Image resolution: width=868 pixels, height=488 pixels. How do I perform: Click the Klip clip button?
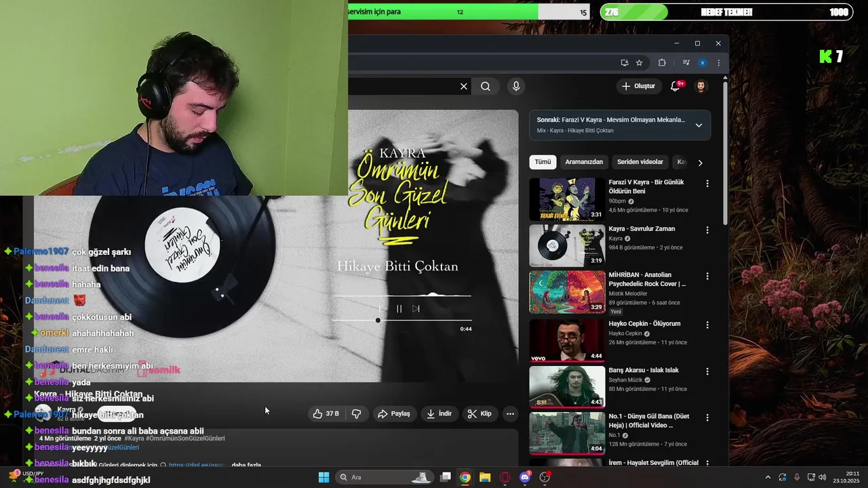[479, 413]
